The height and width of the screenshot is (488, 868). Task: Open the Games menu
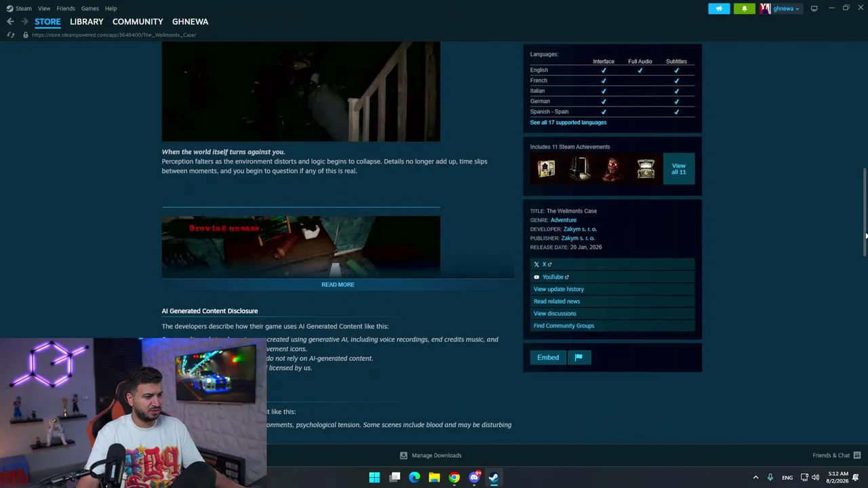tap(90, 8)
